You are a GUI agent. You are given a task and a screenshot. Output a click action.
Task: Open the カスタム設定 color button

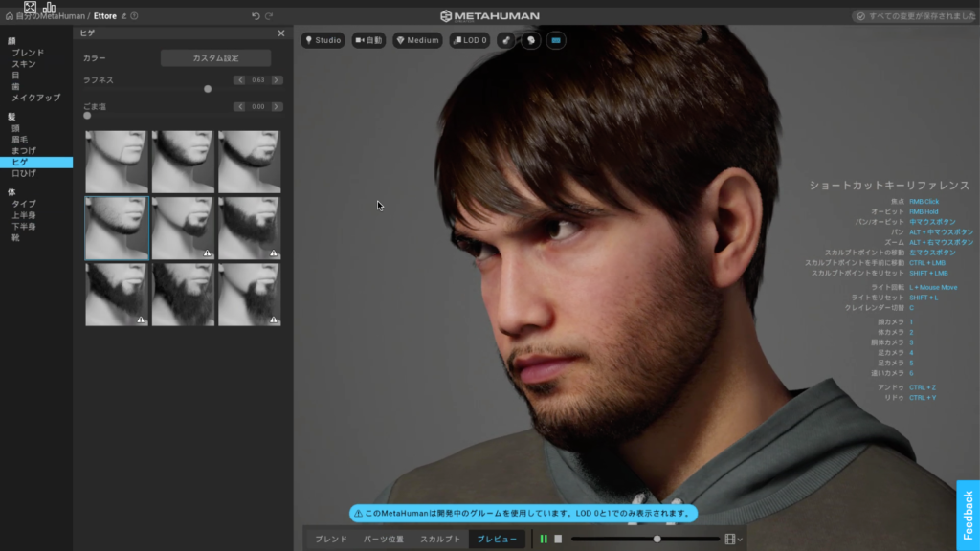click(215, 58)
